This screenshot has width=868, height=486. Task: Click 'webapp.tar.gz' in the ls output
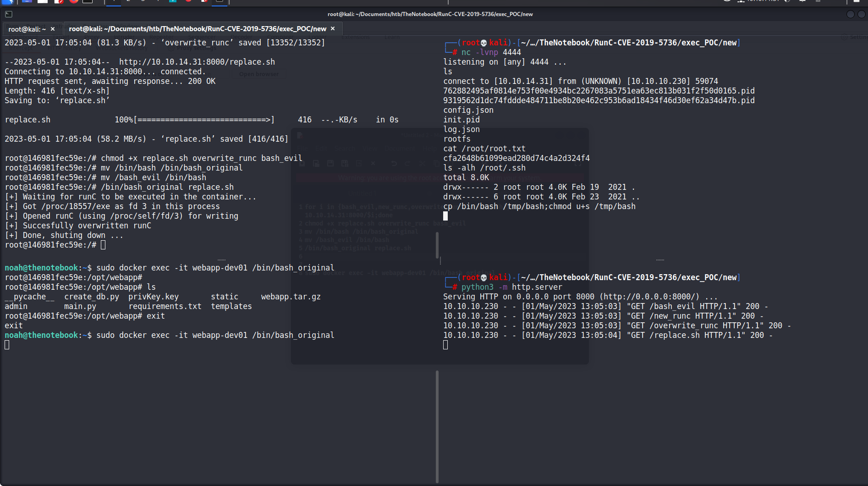[x=291, y=297]
